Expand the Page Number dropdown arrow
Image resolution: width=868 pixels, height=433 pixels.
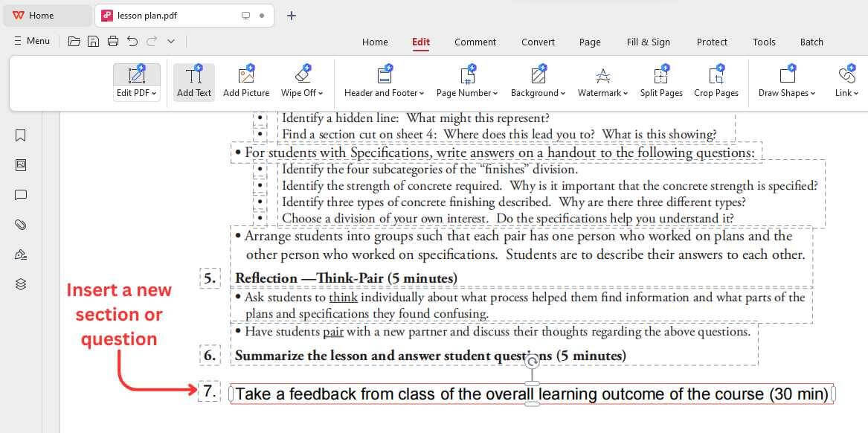495,93
